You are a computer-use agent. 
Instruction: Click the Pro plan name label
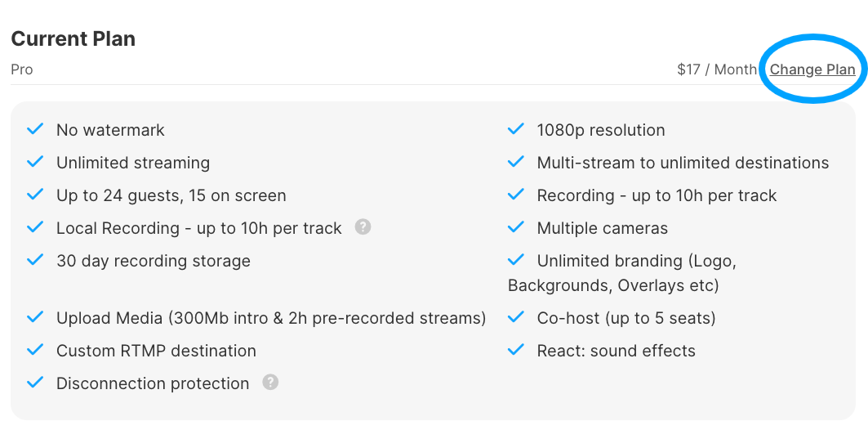pyautogui.click(x=21, y=69)
